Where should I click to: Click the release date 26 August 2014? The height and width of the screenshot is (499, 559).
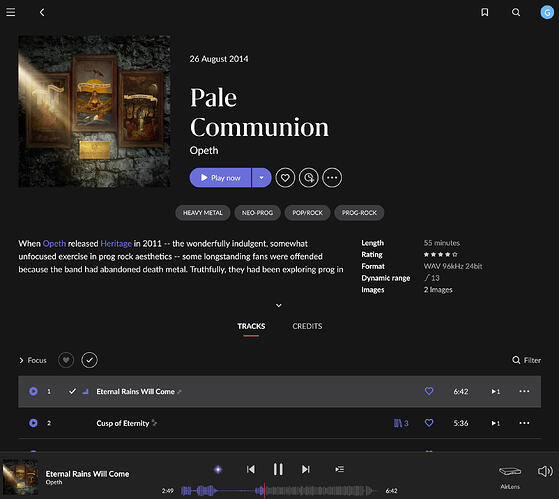point(219,59)
